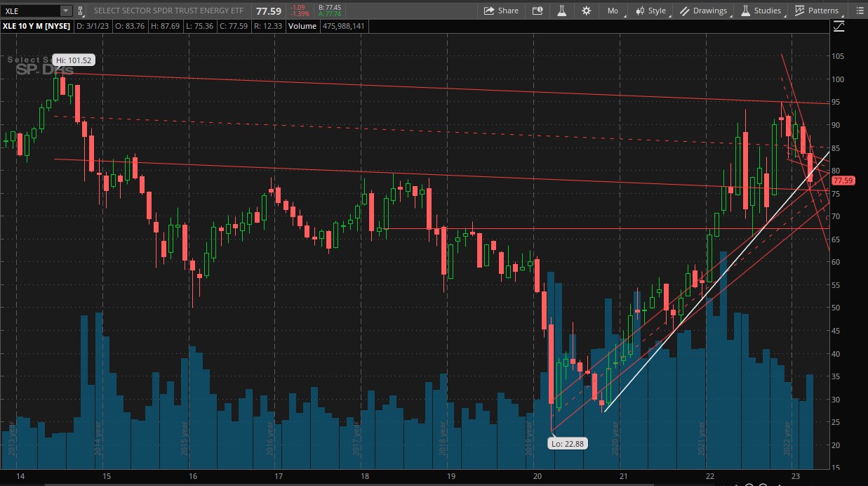Click the price axis scale icon
This screenshot has height=486, width=868.
[x=839, y=27]
